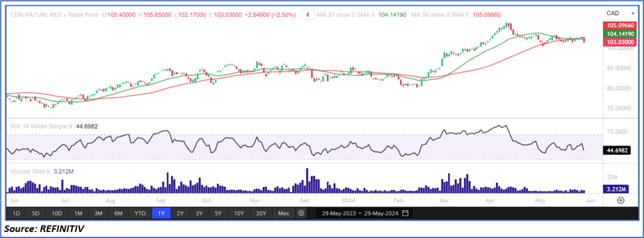This screenshot has width=644, height=238.
Task: Select the 6M time range
Action: 118,213
